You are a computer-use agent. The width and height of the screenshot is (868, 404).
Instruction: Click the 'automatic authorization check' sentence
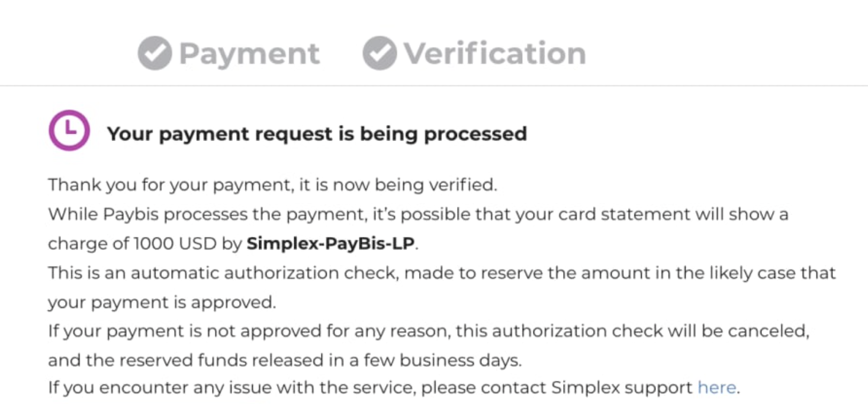442,273
